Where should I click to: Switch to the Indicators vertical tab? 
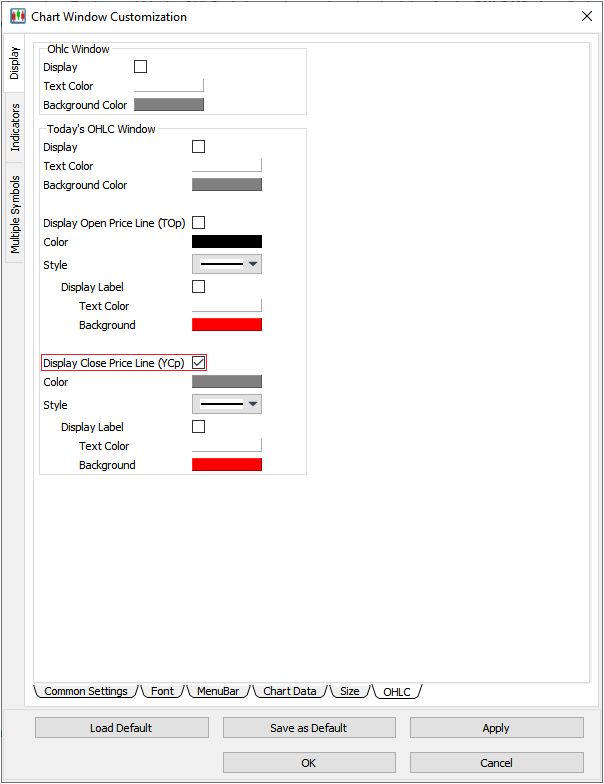(14, 127)
